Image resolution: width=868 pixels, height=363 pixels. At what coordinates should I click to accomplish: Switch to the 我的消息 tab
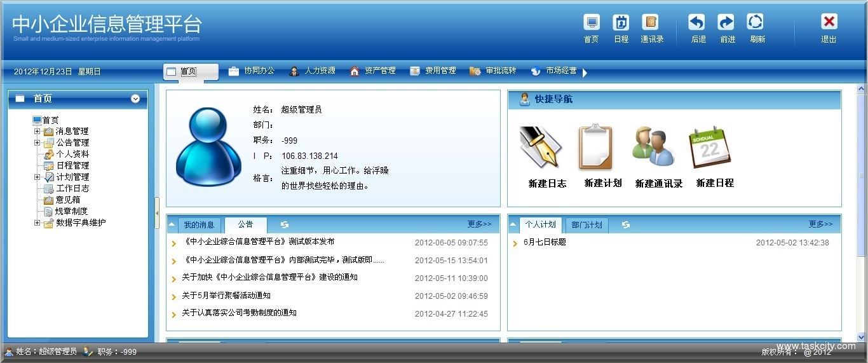[x=200, y=225]
